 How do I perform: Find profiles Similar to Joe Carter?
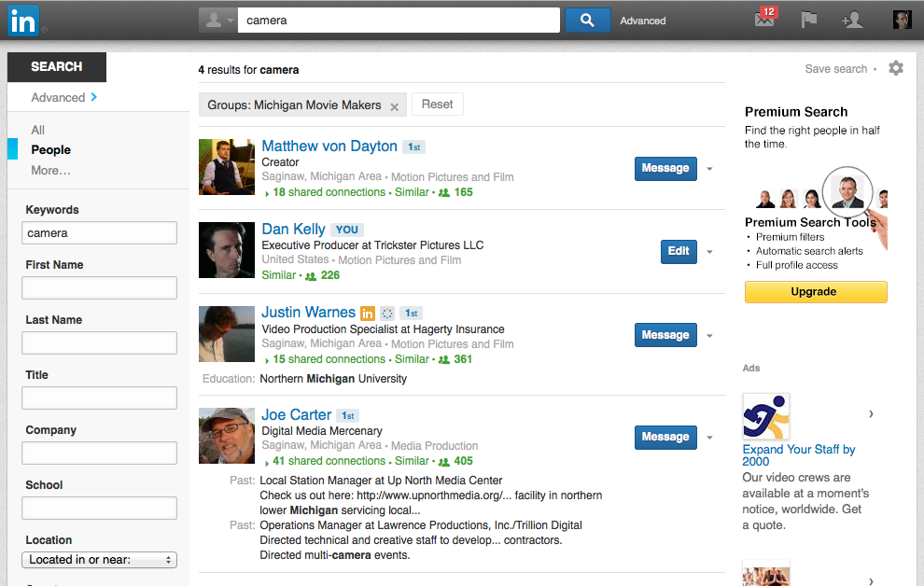(412, 461)
